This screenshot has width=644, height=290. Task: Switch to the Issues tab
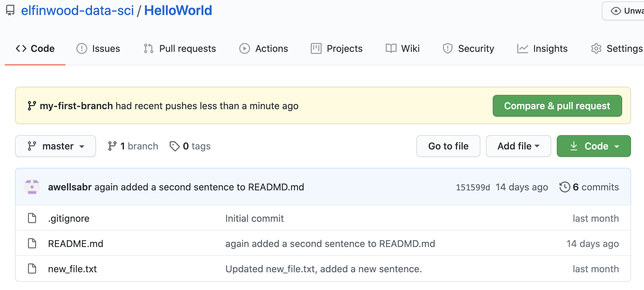tap(98, 48)
